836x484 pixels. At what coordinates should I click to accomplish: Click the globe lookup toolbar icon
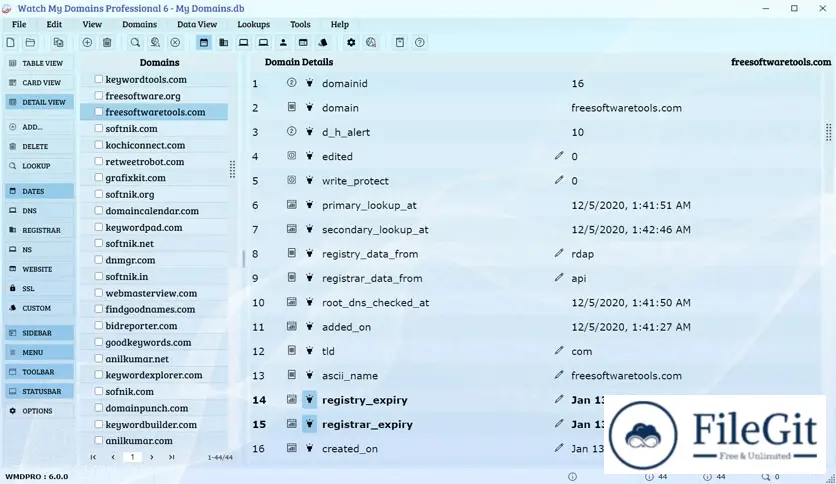coord(155,43)
